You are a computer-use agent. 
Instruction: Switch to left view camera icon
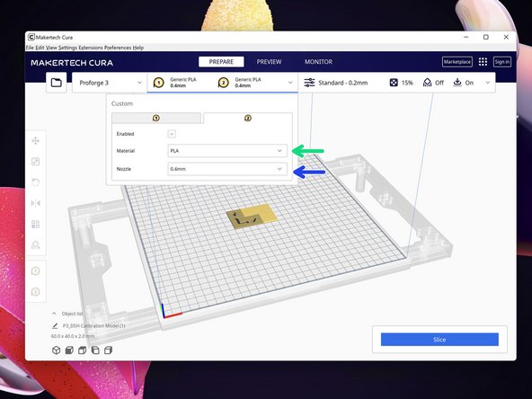point(95,350)
